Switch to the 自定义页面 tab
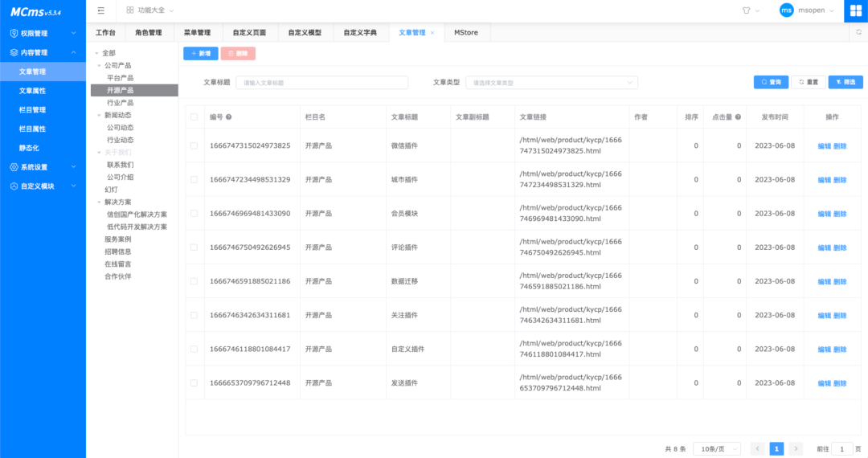Screen dimensions: 868x458 (249, 33)
